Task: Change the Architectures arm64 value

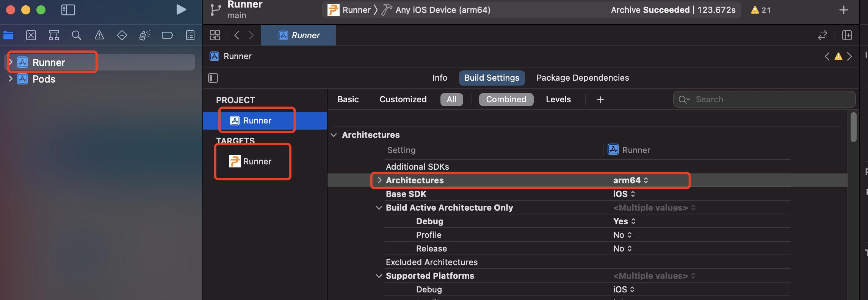Action: pos(631,180)
